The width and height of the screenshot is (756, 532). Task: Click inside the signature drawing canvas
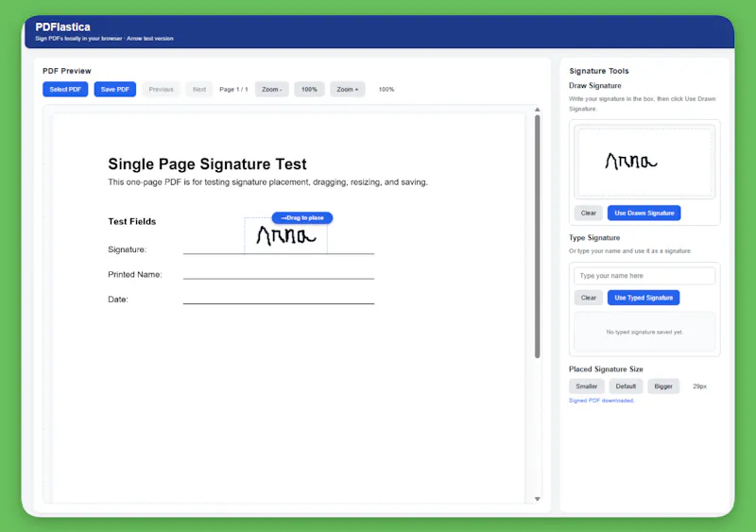(x=644, y=162)
